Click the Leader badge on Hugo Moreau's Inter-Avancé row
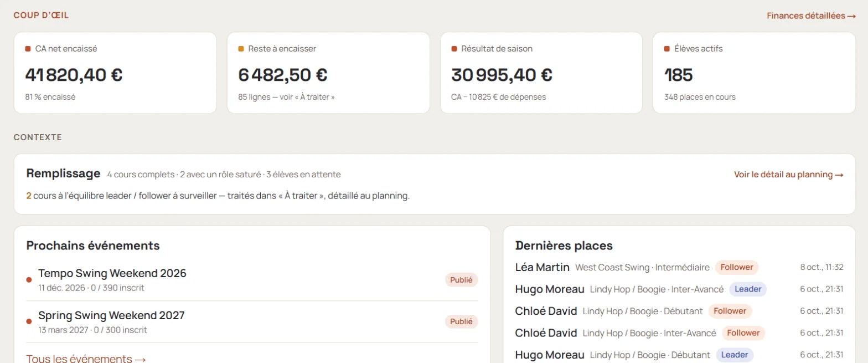 click(x=748, y=289)
